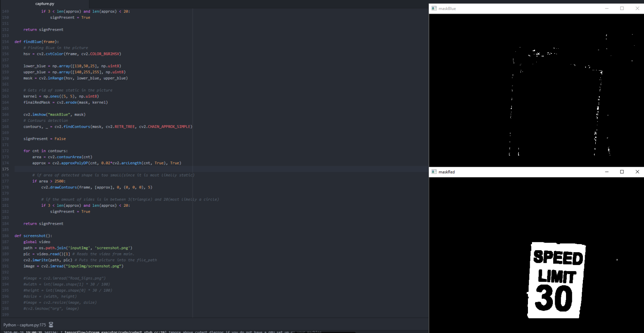
Task: Click the 'def screenshot():' line
Action: [33, 236]
